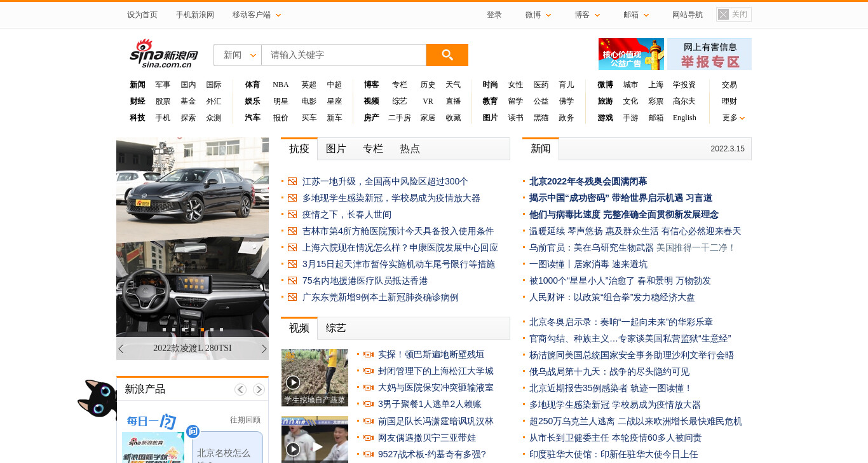Focus the 请输入关键字 search field
The height and width of the screenshot is (463, 868).
pyautogui.click(x=344, y=55)
